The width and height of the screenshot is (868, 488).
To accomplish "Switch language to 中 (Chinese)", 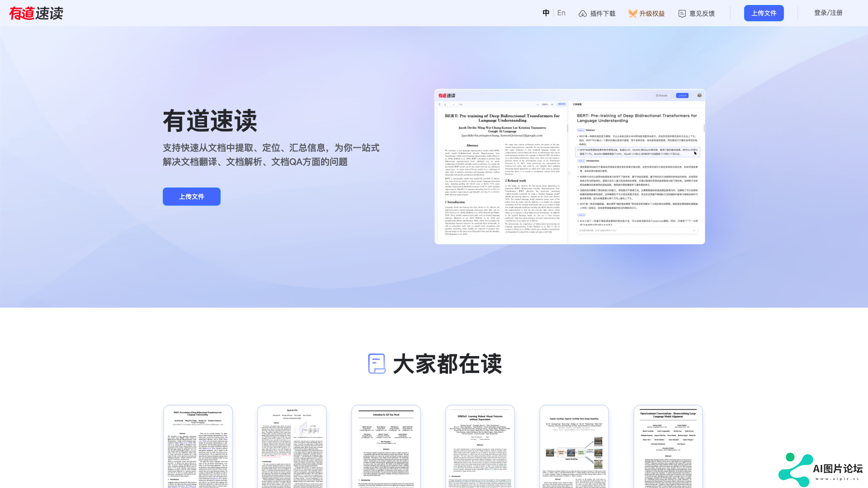I will (x=546, y=13).
